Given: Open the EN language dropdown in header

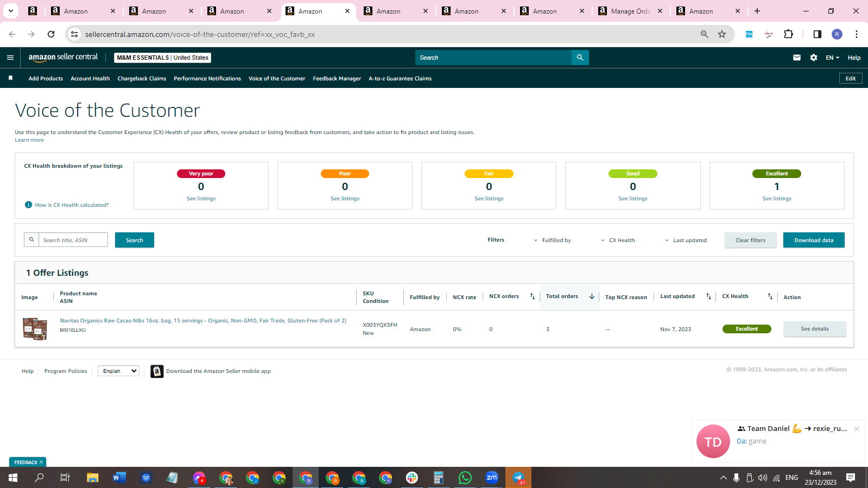Looking at the screenshot, I should point(832,58).
